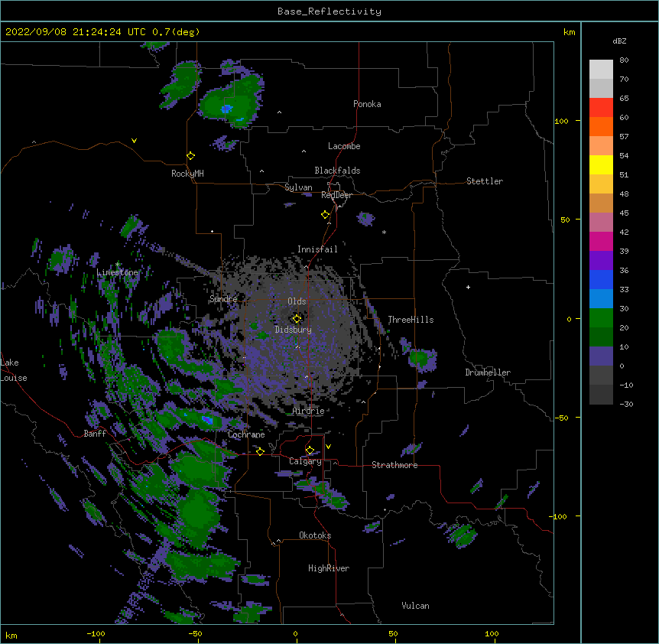The width and height of the screenshot is (659, 644).
Task: Click the green echo cell west of Drumheller
Action: point(422,359)
